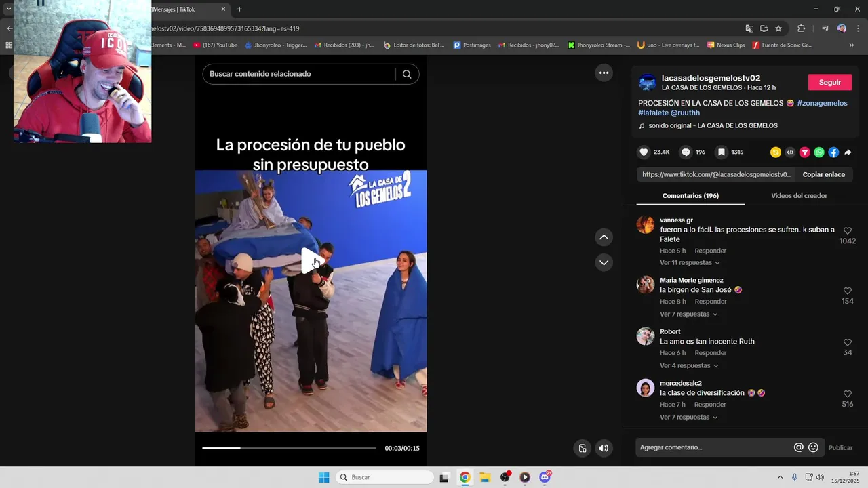Open the Postimages bookmark
The height and width of the screenshot is (488, 868).
[x=472, y=45]
